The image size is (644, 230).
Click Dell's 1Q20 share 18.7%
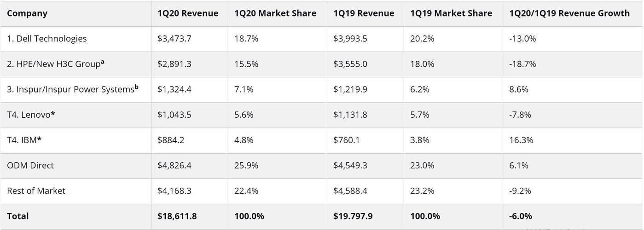point(246,39)
